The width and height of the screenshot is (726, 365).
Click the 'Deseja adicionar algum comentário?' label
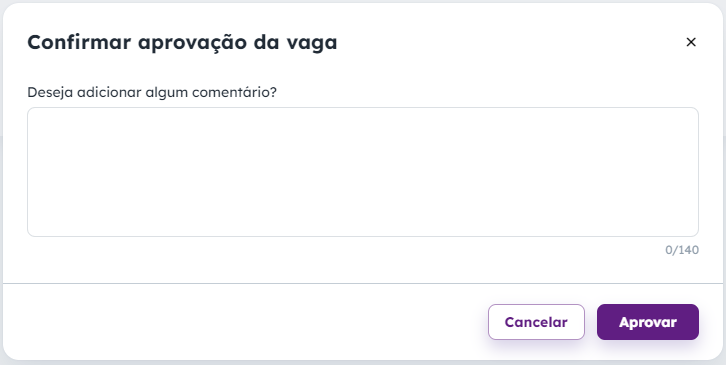[152, 92]
